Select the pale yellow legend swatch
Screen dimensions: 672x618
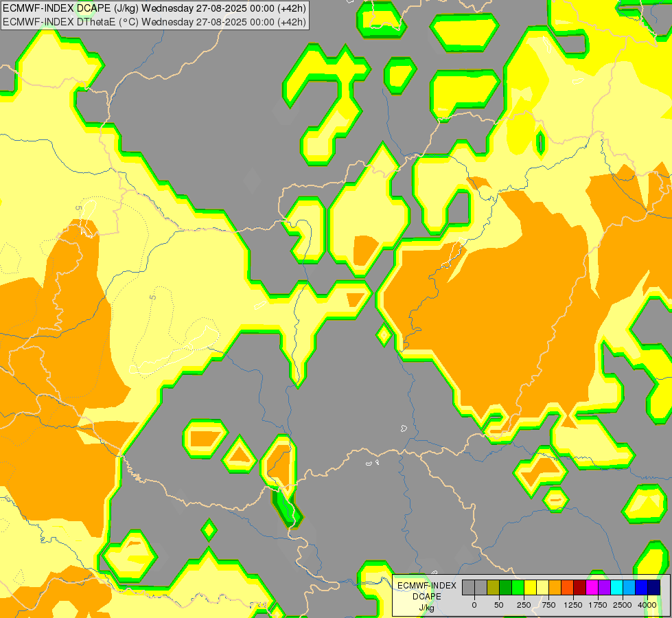coord(542,587)
